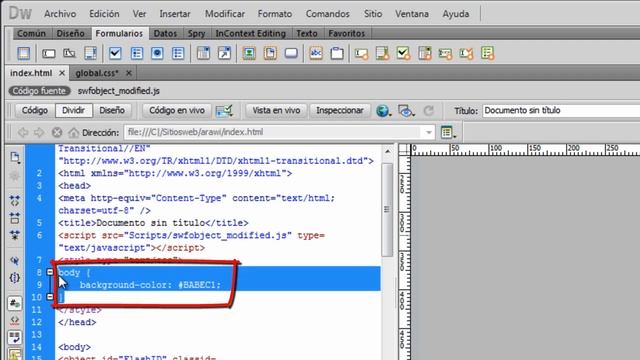Image resolution: width=640 pixels, height=360 pixels.
Task: Select the global.css document tab
Action: pyautogui.click(x=97, y=73)
